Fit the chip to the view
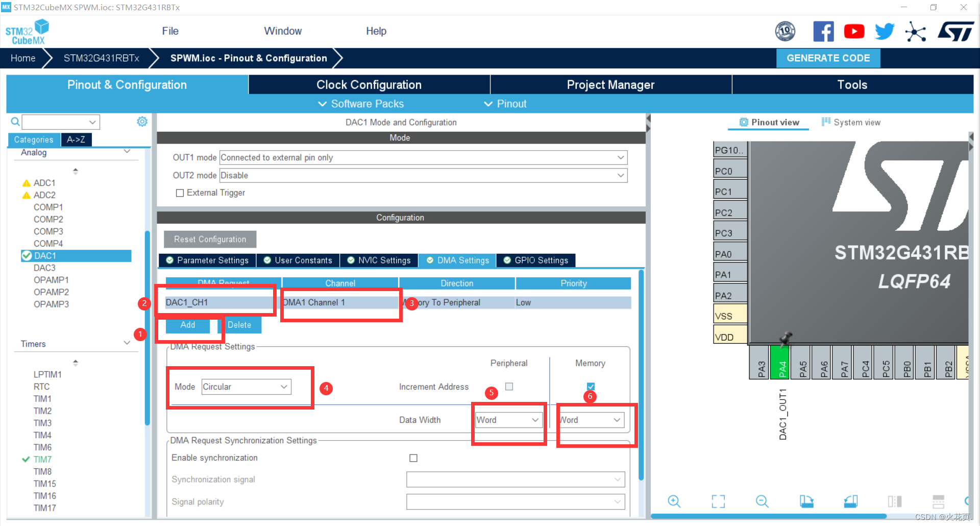 (x=718, y=501)
